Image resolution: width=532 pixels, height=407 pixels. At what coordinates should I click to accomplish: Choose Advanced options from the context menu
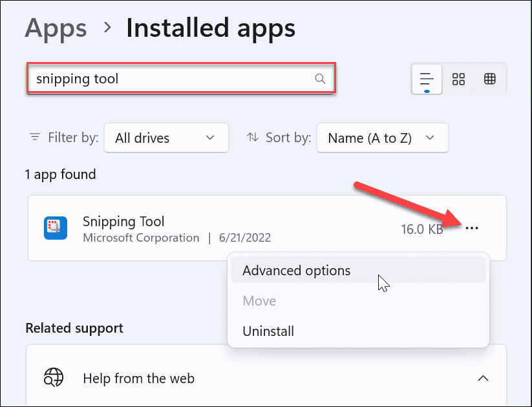pyautogui.click(x=297, y=271)
